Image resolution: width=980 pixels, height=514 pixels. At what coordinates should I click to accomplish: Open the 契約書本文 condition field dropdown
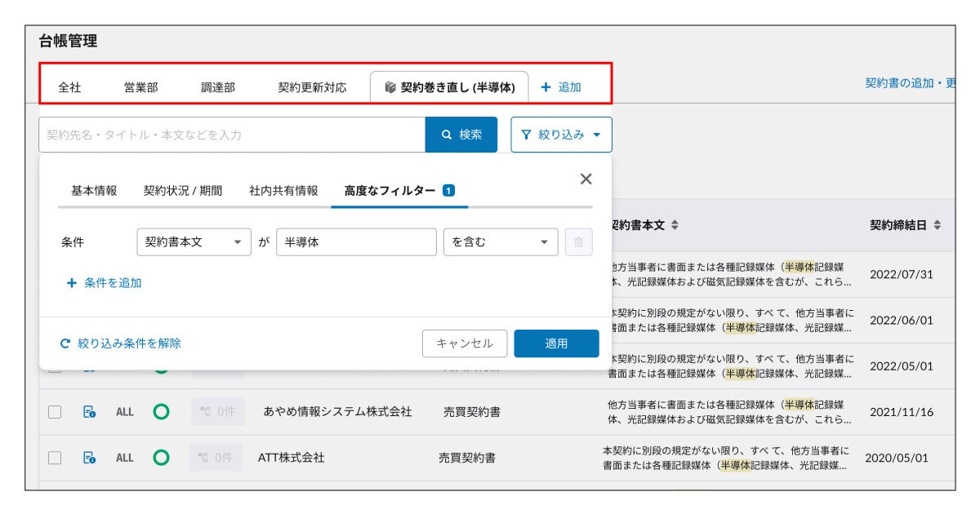(x=194, y=241)
